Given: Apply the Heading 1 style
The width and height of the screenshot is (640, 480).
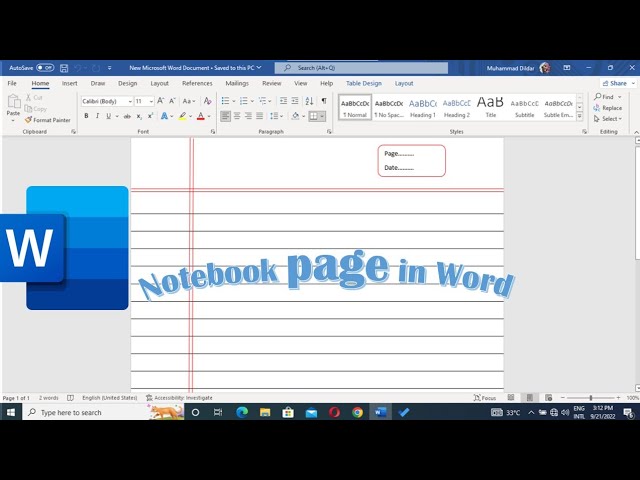Looking at the screenshot, I should pyautogui.click(x=423, y=107).
